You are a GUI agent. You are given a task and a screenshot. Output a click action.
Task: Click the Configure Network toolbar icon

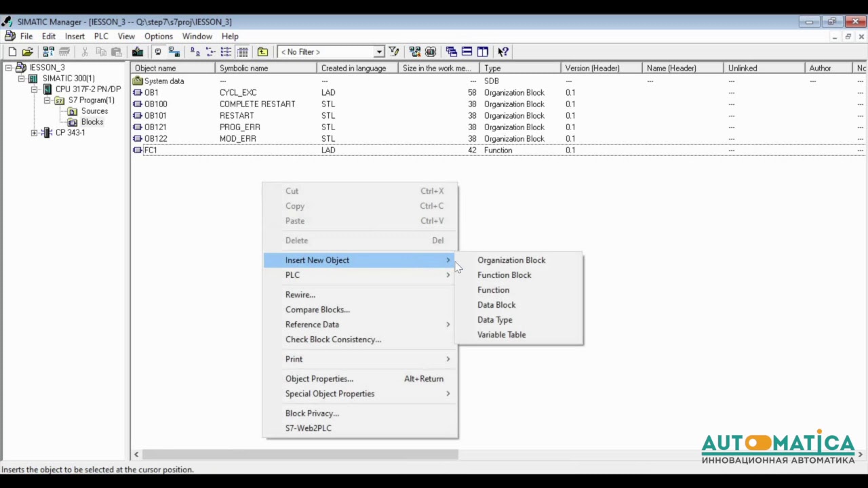[414, 52]
